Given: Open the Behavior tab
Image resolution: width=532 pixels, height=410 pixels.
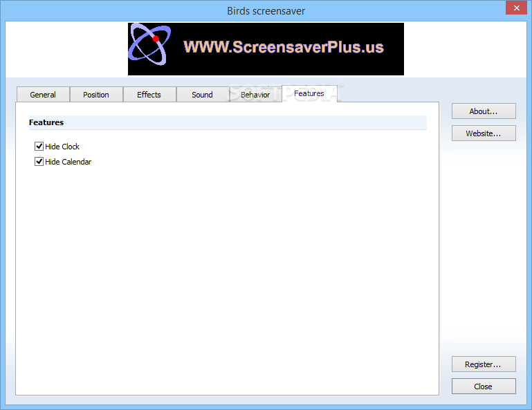Looking at the screenshot, I should coord(255,95).
